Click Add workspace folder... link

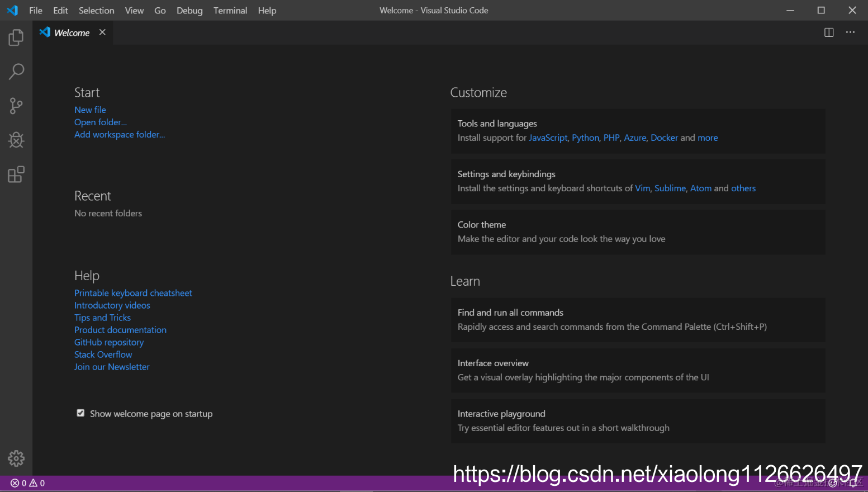pyautogui.click(x=120, y=135)
